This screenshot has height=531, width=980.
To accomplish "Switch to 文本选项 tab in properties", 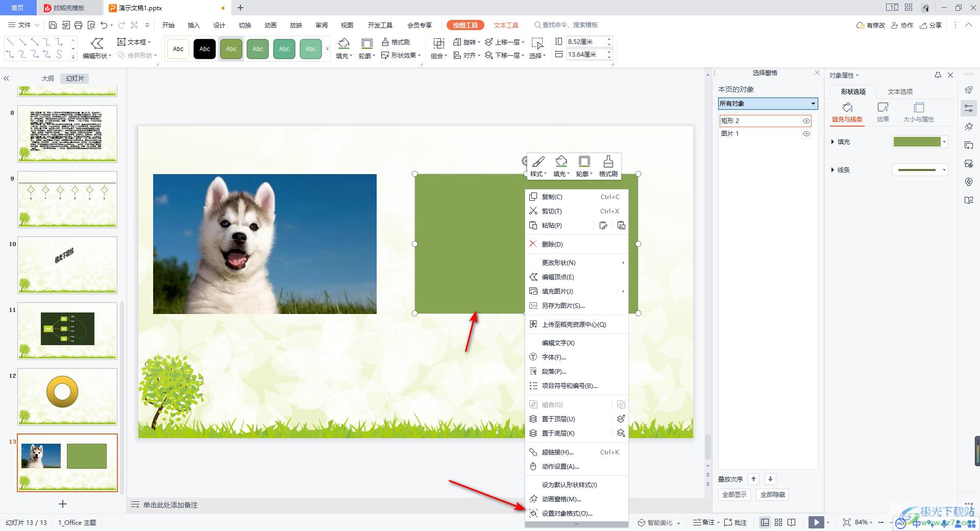I will [x=900, y=91].
